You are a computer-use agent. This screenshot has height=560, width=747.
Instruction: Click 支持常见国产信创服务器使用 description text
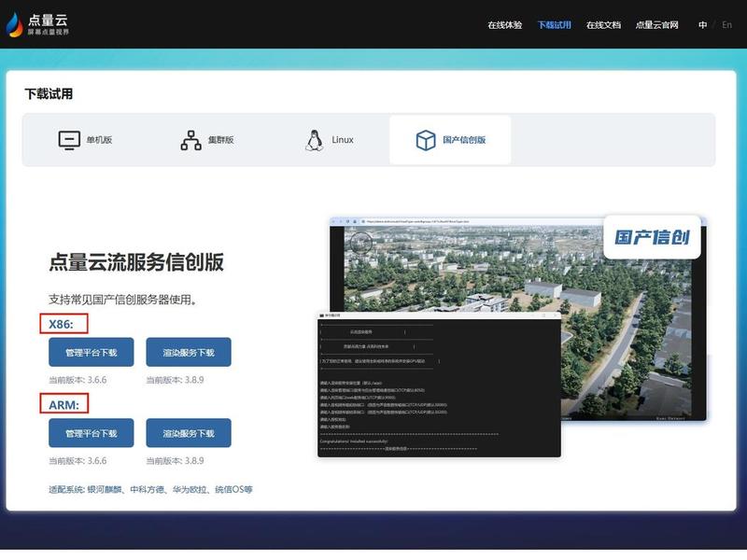[x=123, y=300]
